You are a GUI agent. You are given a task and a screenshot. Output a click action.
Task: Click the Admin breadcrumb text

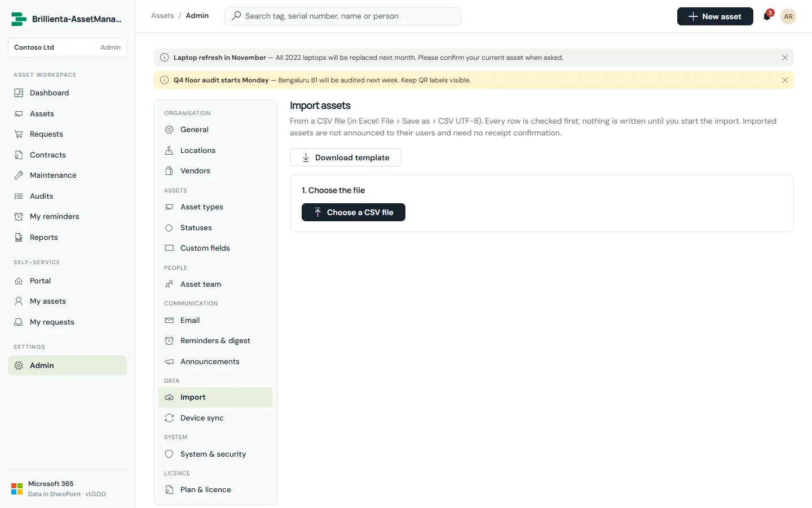click(x=197, y=16)
